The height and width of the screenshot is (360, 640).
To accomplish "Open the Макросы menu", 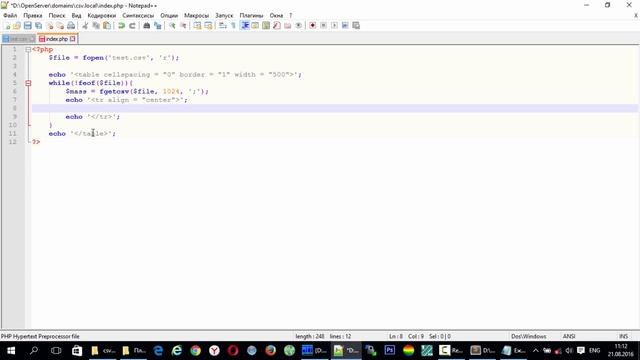I will [x=196, y=16].
